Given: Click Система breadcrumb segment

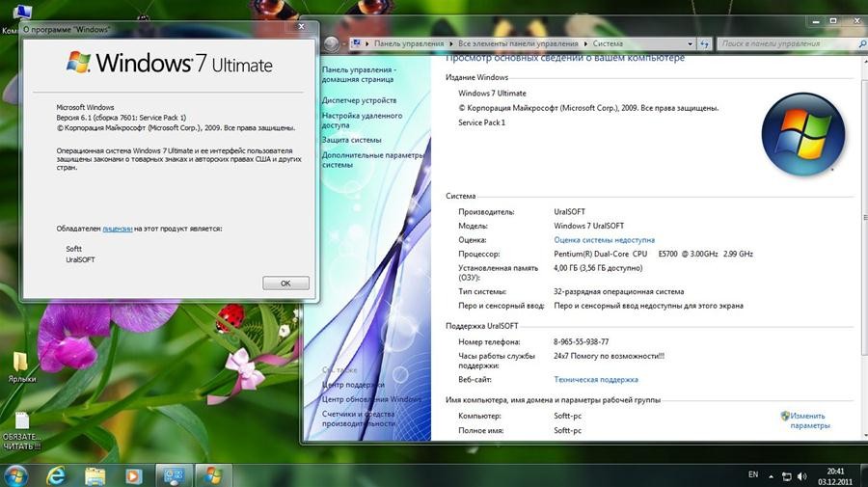Looking at the screenshot, I should [608, 43].
